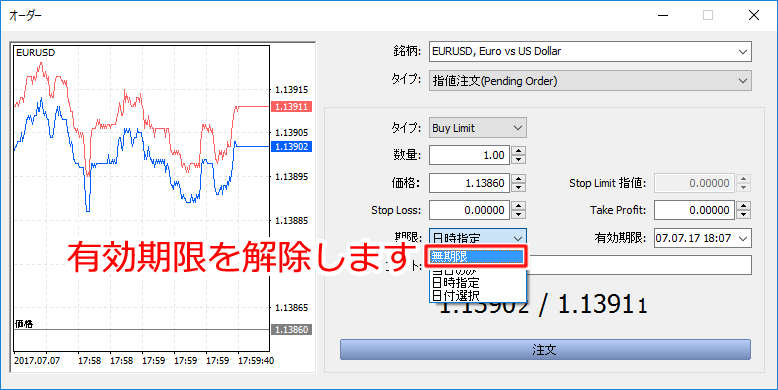Close the オーダー order window

pyautogui.click(x=754, y=15)
